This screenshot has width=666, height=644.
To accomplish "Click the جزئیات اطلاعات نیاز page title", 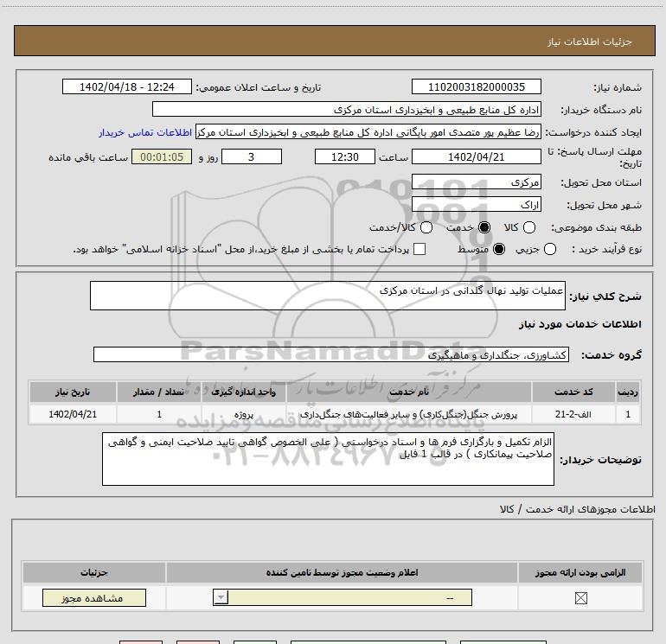I will pos(590,41).
